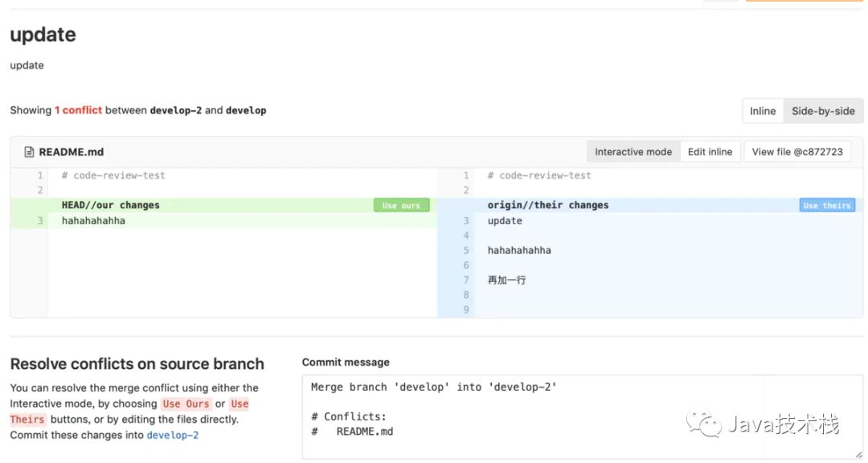868x463 pixels.
Task: Click the red 1 conflict text
Action: pos(78,110)
